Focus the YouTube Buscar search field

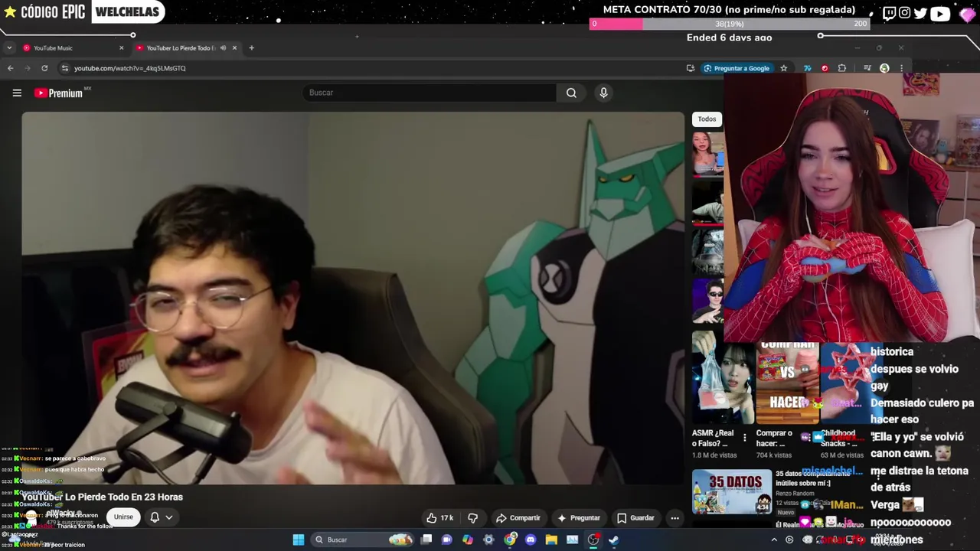pyautogui.click(x=429, y=93)
